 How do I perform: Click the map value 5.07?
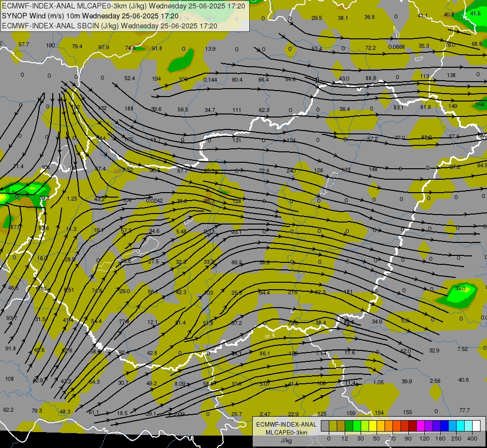[x=265, y=384]
